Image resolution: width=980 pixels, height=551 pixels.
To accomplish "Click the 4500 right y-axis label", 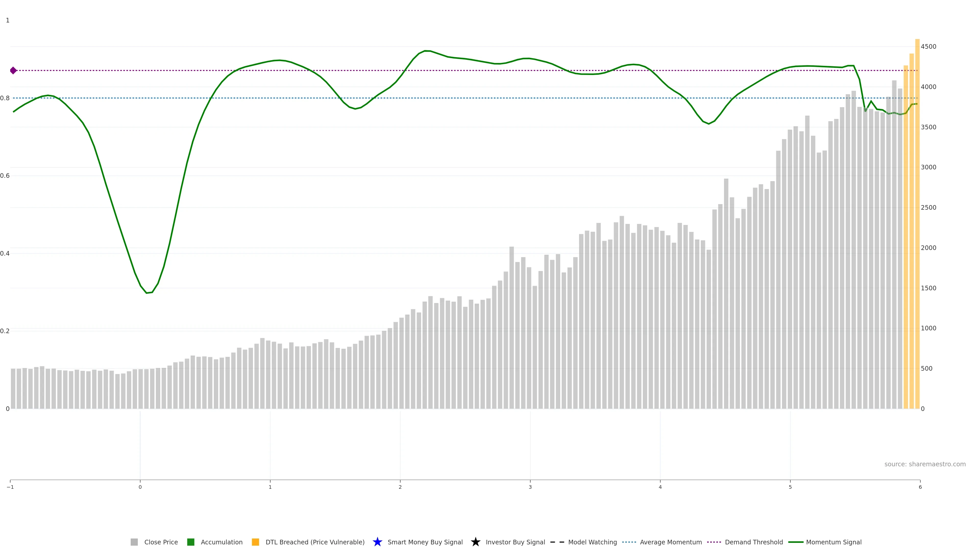I will 928,46.
